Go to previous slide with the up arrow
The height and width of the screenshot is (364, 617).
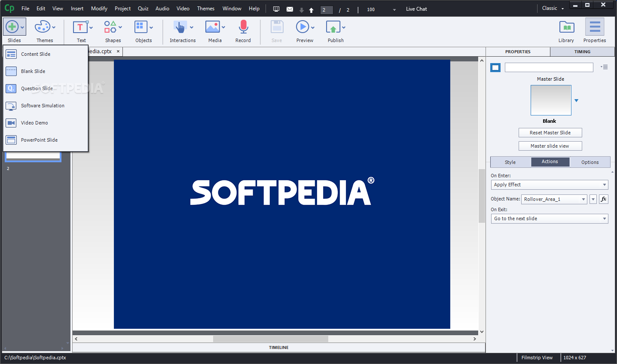point(311,10)
